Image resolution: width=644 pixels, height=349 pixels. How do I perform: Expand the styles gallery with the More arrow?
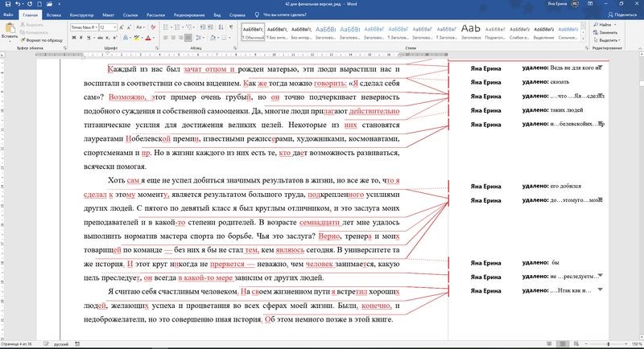[x=583, y=39]
